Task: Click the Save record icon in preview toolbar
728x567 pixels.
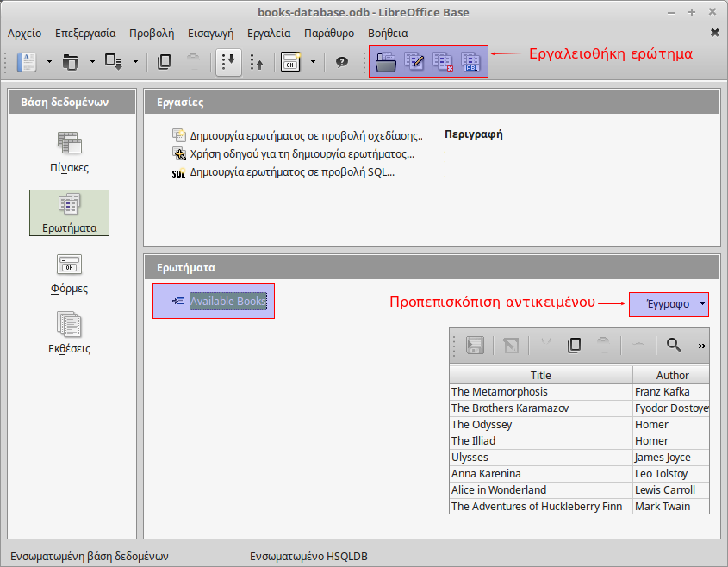Action: tap(475, 345)
